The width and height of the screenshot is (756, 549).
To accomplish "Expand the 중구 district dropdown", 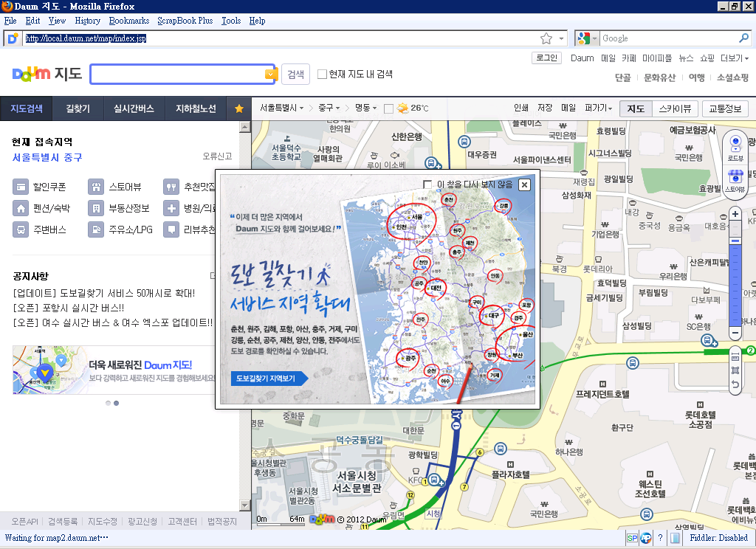I will 329,108.
